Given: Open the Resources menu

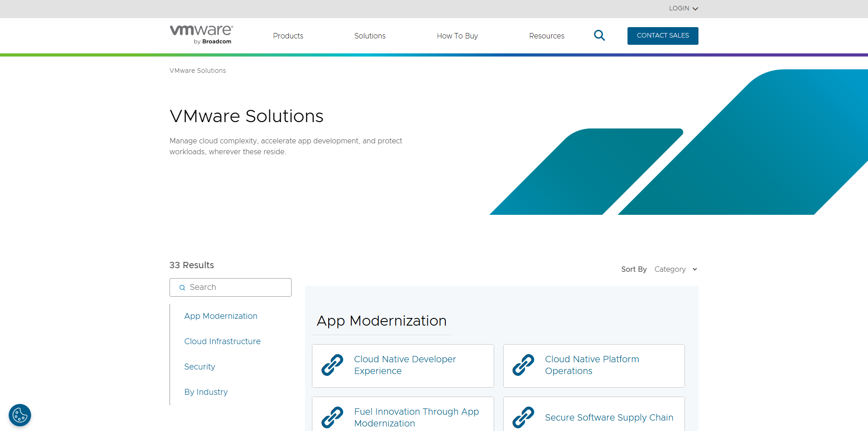Looking at the screenshot, I should pos(547,36).
